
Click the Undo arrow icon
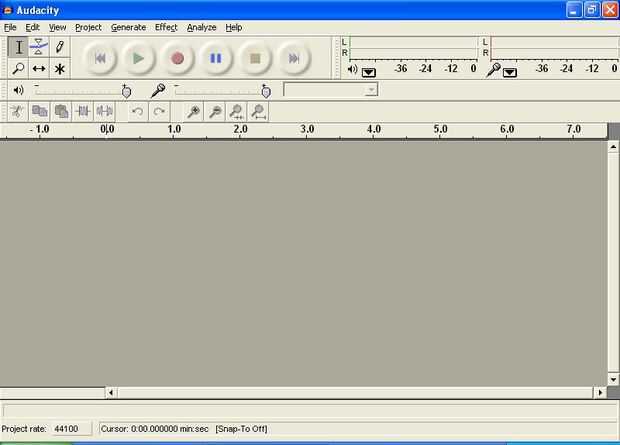coord(138,112)
